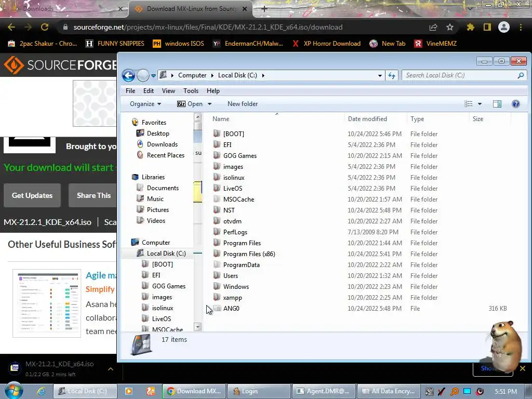
Task: Open Explorer help question mark icon
Action: pos(515,104)
